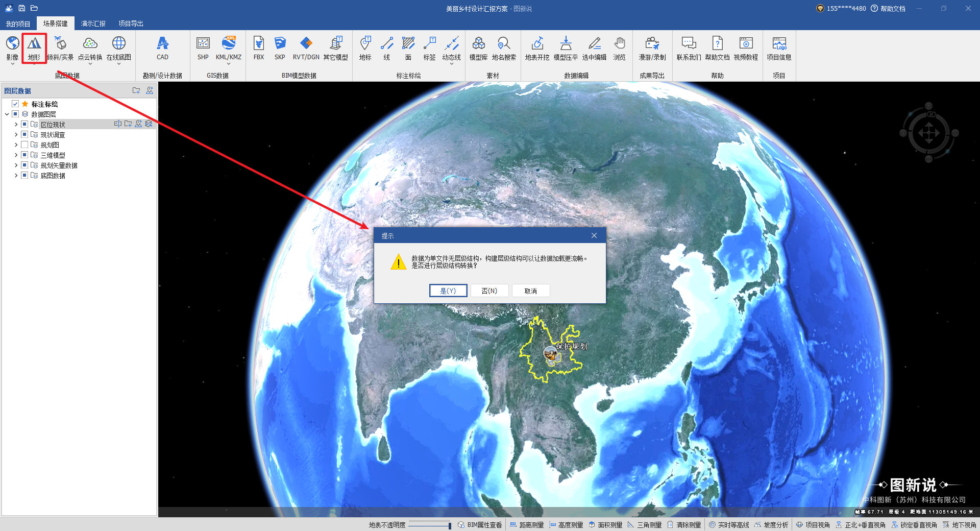Confirm with the 是(Y) button

pyautogui.click(x=448, y=291)
